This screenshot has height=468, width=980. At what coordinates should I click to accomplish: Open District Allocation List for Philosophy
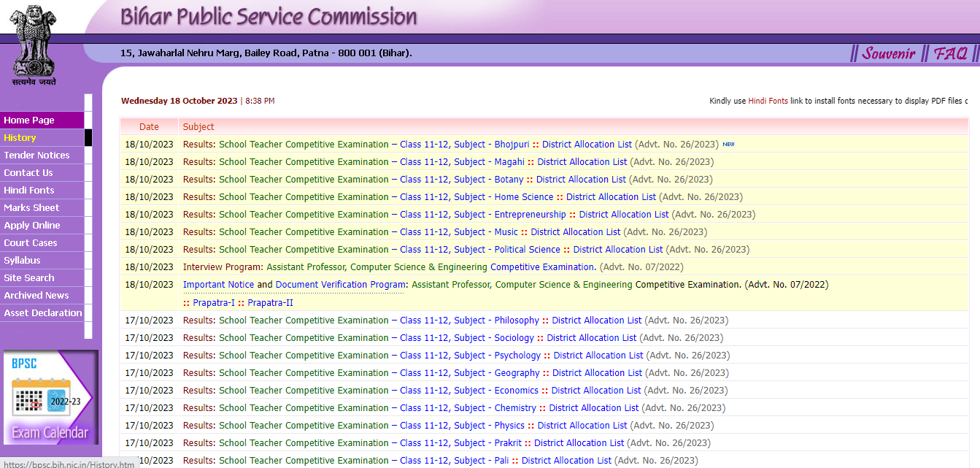click(x=597, y=321)
